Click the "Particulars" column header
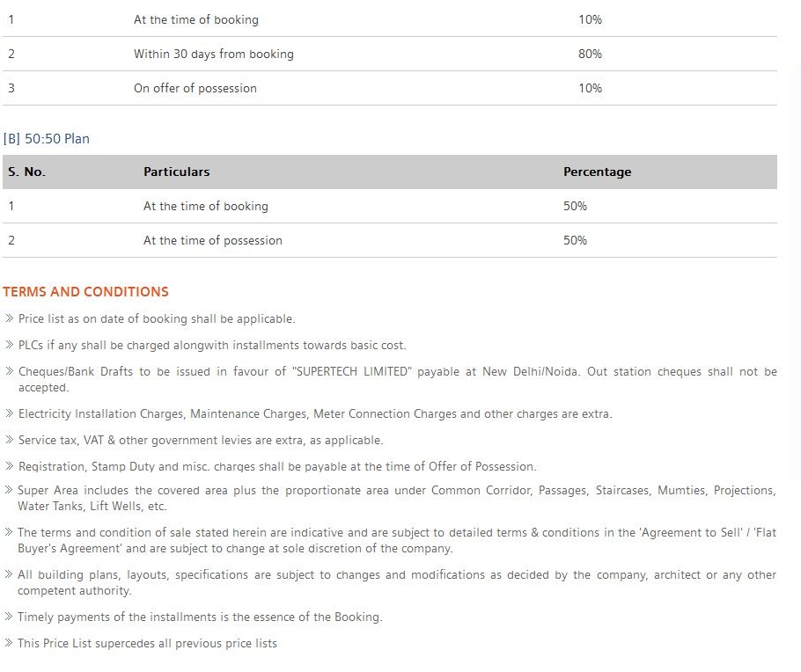801x672 pixels. coord(177,172)
